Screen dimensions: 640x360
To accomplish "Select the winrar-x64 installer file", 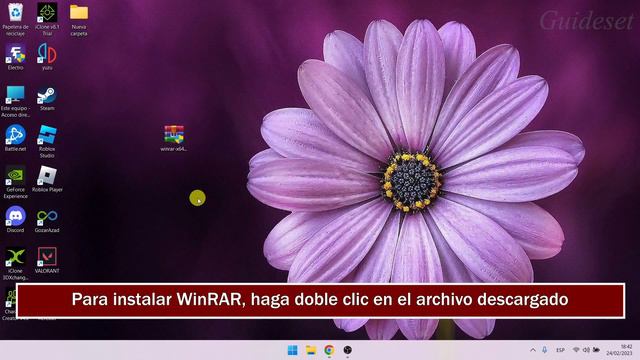I will (174, 138).
